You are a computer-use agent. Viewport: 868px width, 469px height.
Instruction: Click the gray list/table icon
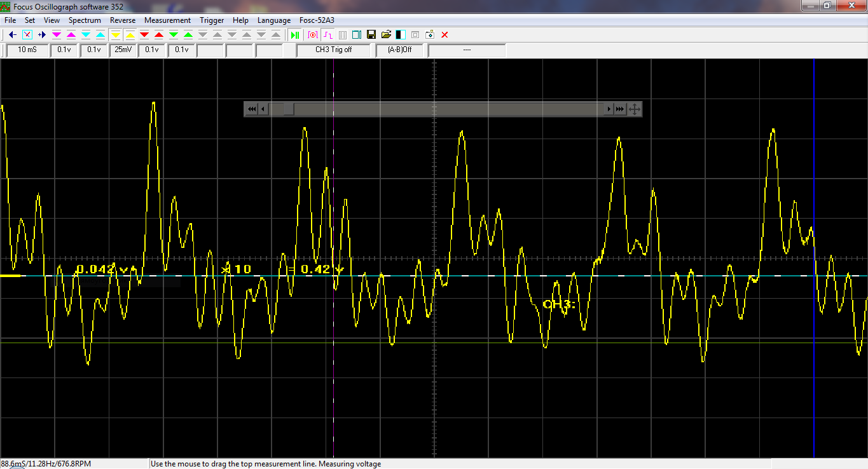(342, 34)
